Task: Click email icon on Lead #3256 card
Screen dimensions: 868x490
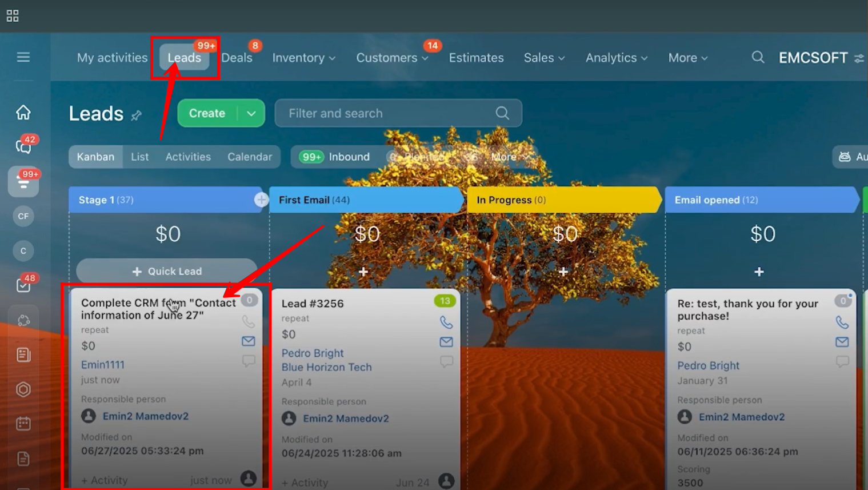Action: coord(446,342)
